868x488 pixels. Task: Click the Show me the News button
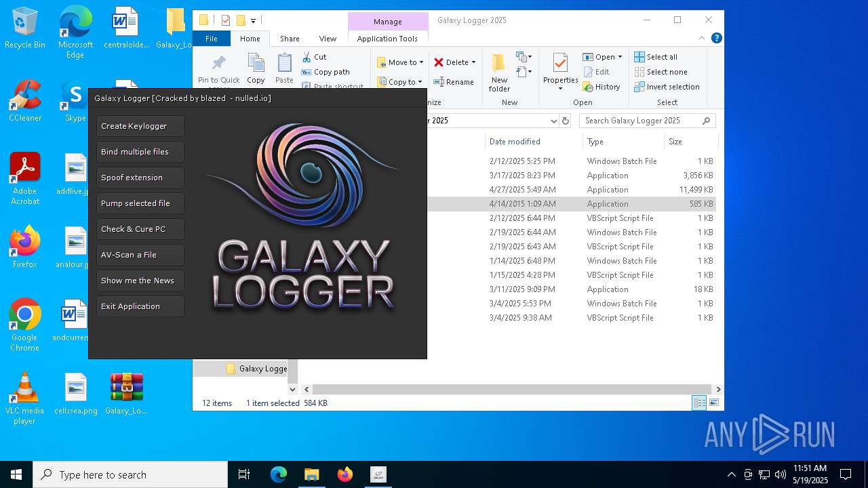140,281
